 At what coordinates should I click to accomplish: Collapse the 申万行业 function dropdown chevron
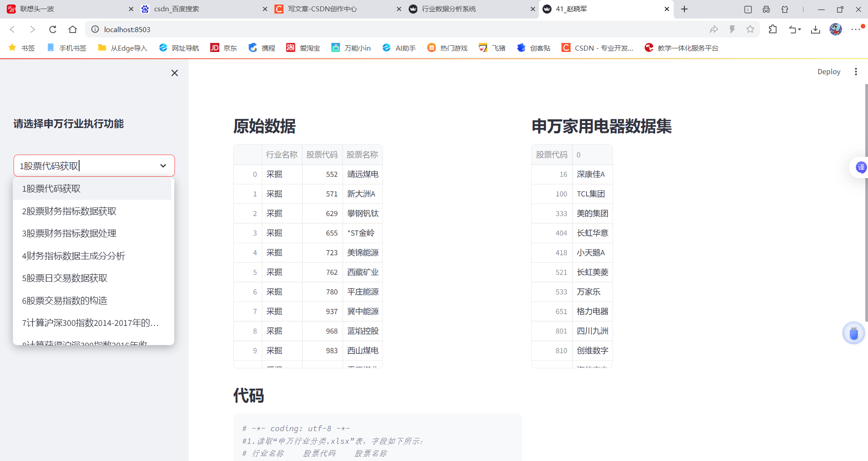coord(163,165)
